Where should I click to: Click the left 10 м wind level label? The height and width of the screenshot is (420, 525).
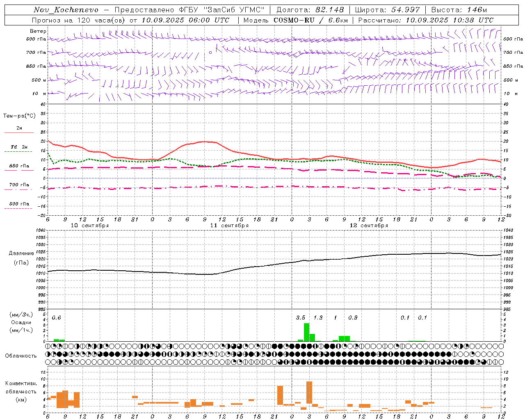point(40,94)
